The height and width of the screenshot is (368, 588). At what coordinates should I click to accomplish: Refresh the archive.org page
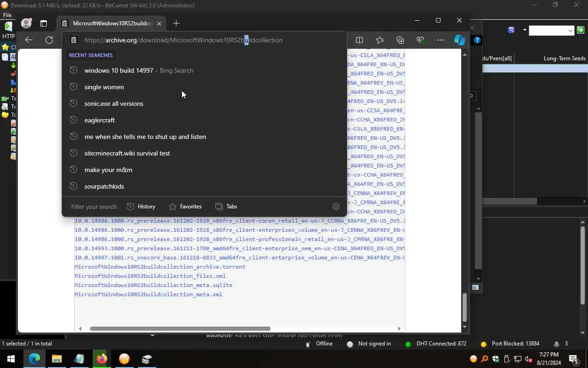(x=49, y=40)
